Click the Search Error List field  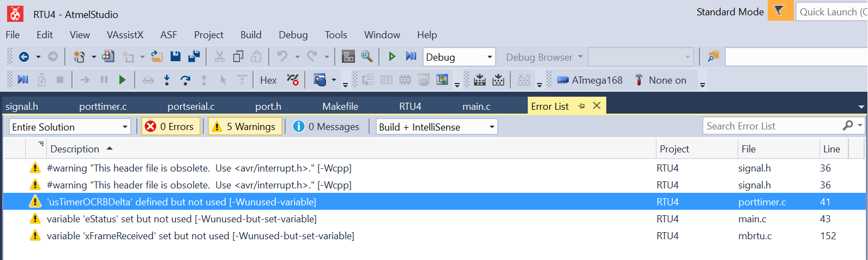click(x=771, y=126)
